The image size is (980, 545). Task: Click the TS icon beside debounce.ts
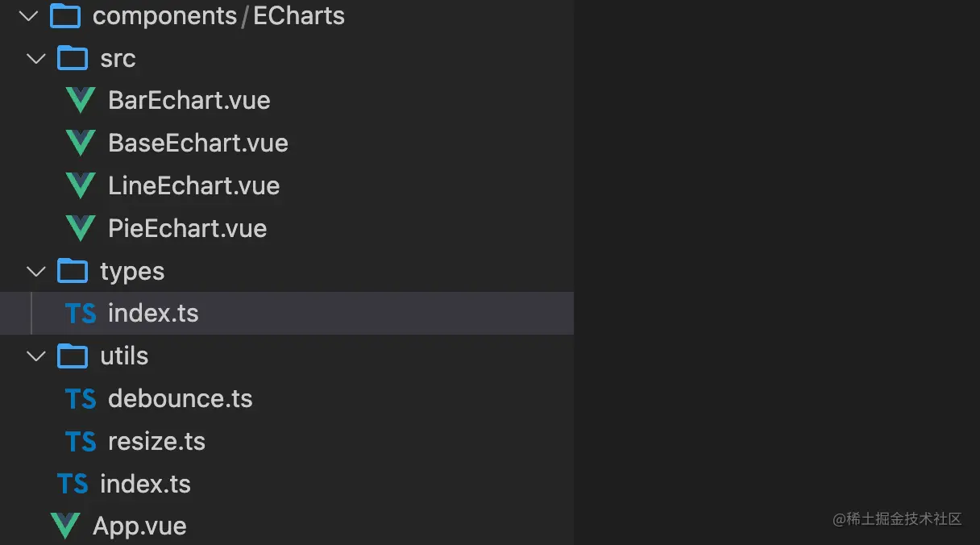(81, 399)
